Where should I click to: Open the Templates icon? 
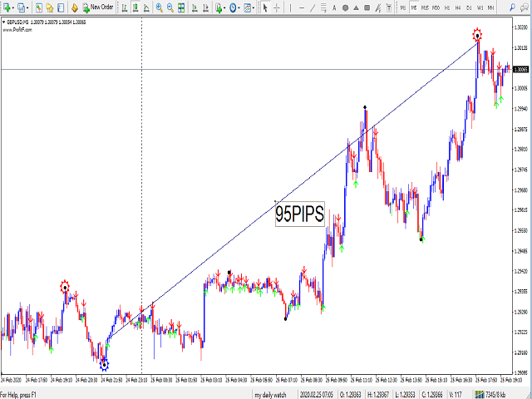pos(248,7)
